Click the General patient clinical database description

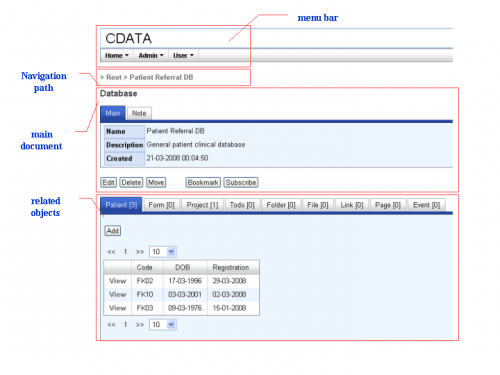point(196,145)
